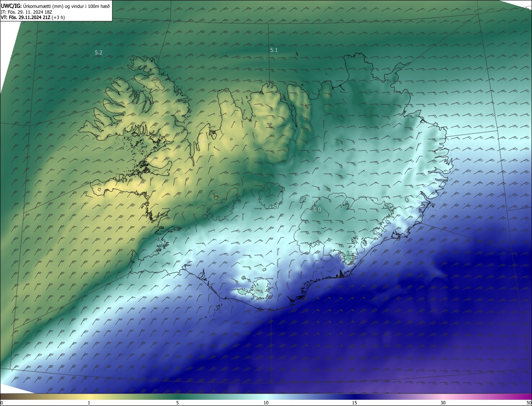Click the VT: Fös. 29.11.2024 21Z (+3 h) line
This screenshot has height=406, width=532.
tap(33, 17)
